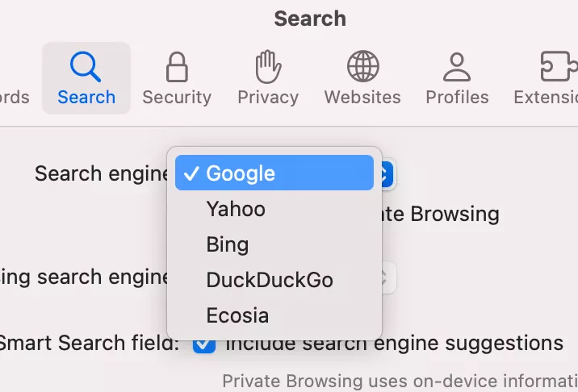Viewport: 578px width, 392px height.
Task: Click the Profiles person silhouette icon
Action: pyautogui.click(x=457, y=67)
